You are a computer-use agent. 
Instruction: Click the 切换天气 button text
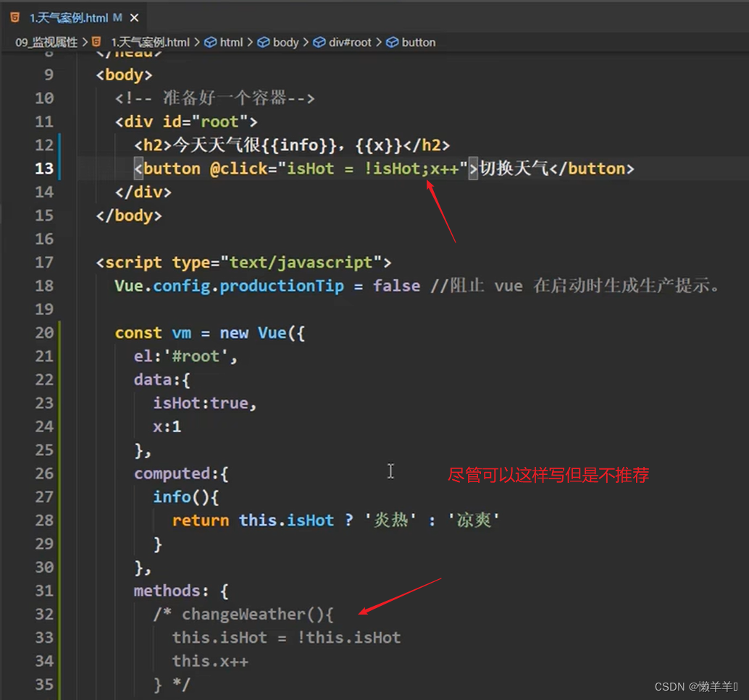click(x=514, y=169)
